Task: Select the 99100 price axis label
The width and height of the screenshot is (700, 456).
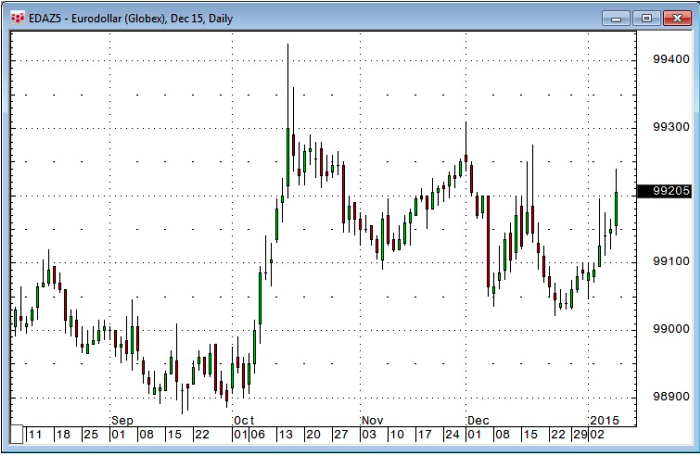Action: pyautogui.click(x=669, y=263)
